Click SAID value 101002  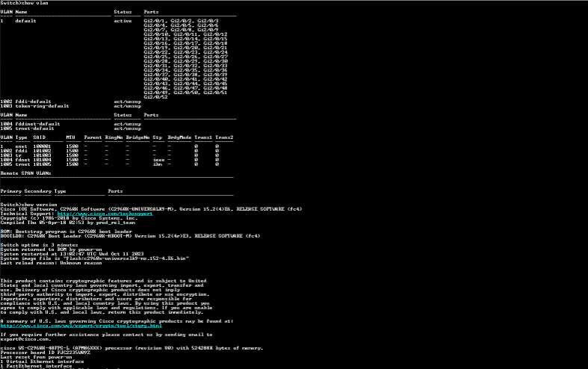42,151
